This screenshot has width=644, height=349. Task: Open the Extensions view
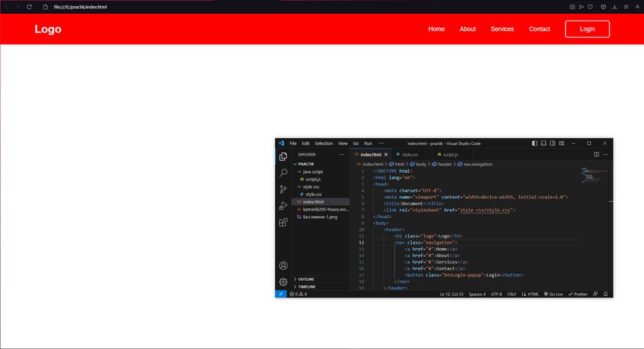[x=283, y=222]
